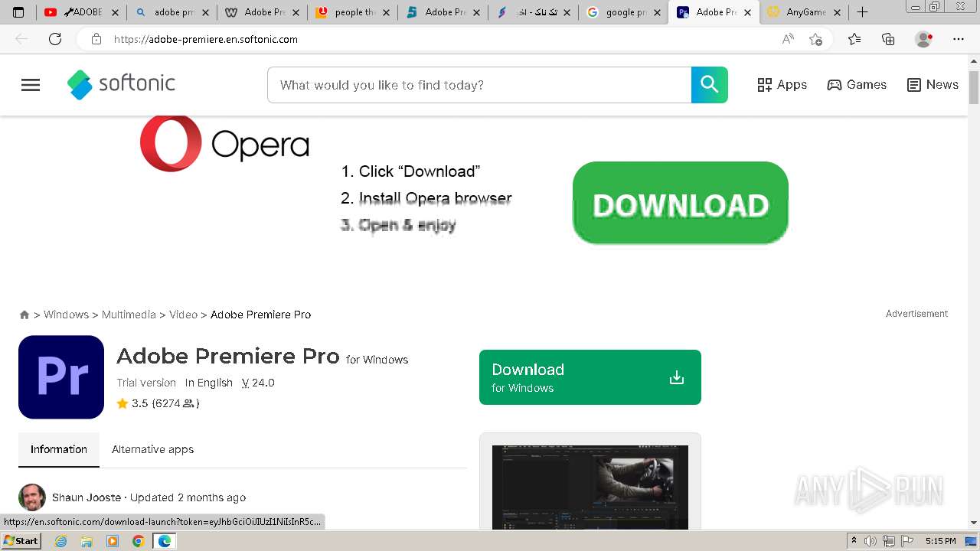Viewport: 980px width, 551px height.
Task: Open the tab actions menu icon
Action: (x=18, y=12)
